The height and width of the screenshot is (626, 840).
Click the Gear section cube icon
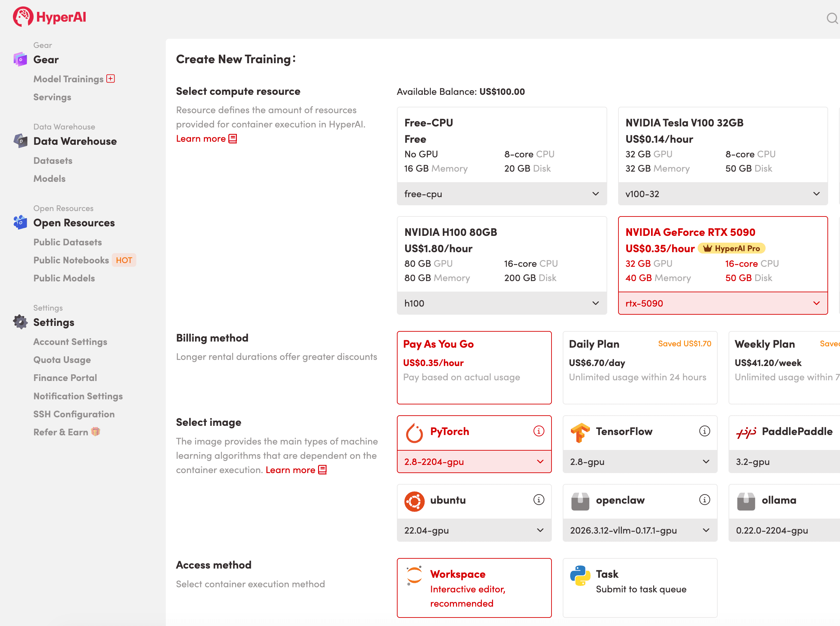(x=20, y=59)
